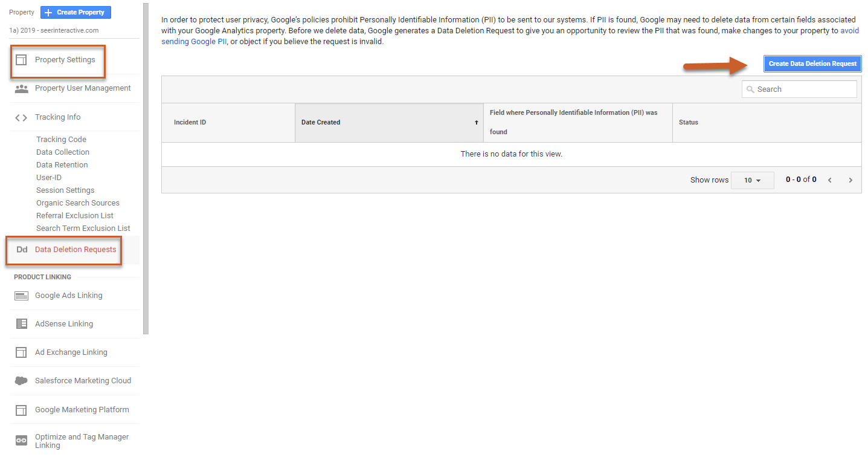
Task: Go to the next page arrow
Action: (x=850, y=180)
